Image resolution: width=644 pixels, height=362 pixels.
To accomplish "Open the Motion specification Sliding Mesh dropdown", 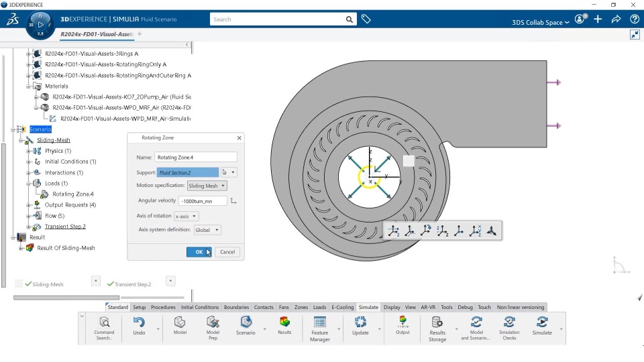I will 207,186.
